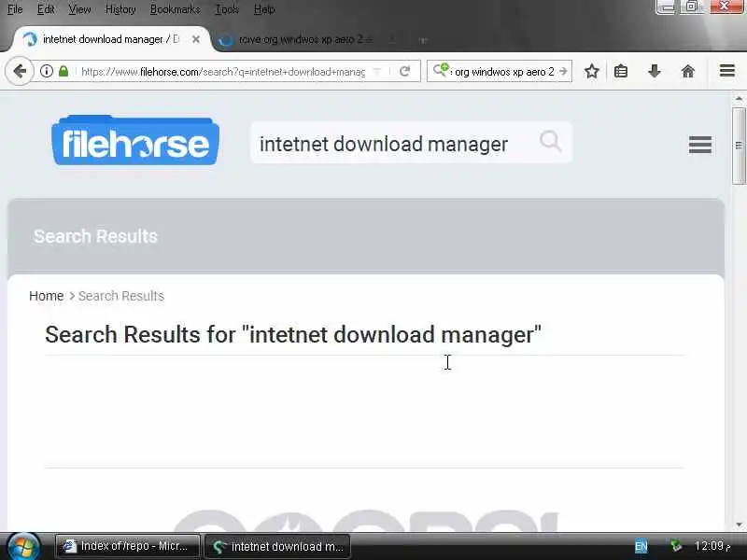The width and height of the screenshot is (747, 560).
Task: Switch to intetnet download m... taskbar button
Action: coord(277,546)
